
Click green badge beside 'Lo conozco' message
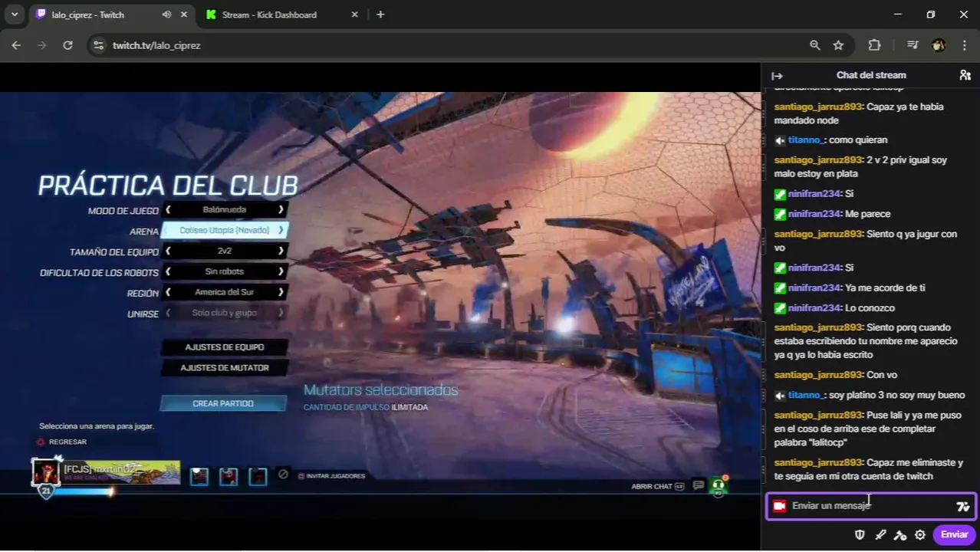(x=780, y=307)
